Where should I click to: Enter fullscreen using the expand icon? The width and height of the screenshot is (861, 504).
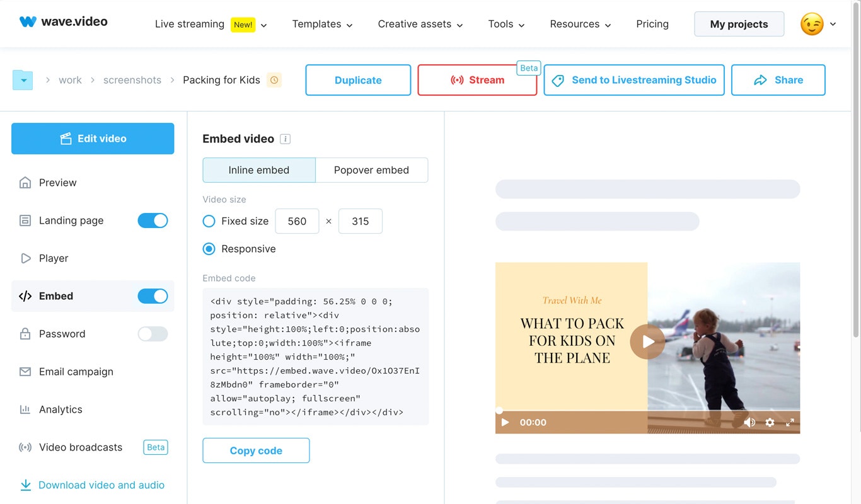click(790, 423)
